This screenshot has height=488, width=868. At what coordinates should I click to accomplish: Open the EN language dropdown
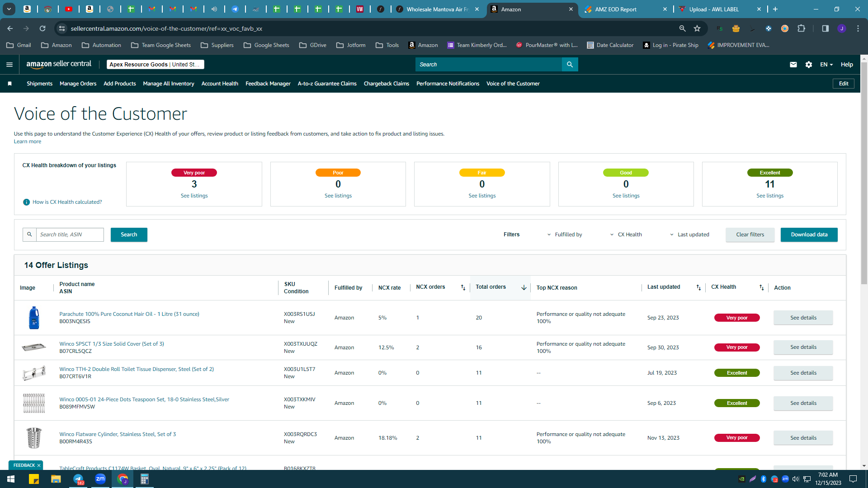pyautogui.click(x=826, y=65)
